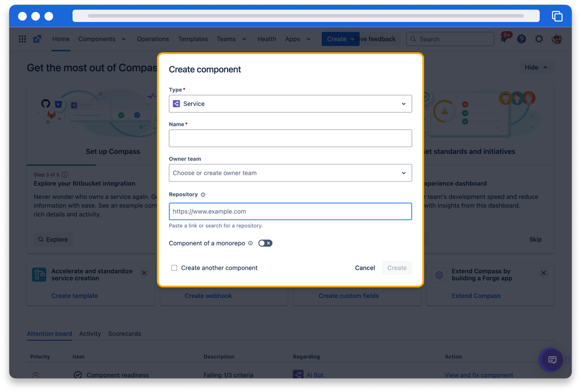
Task: Open the Create webhook link
Action: (208, 296)
